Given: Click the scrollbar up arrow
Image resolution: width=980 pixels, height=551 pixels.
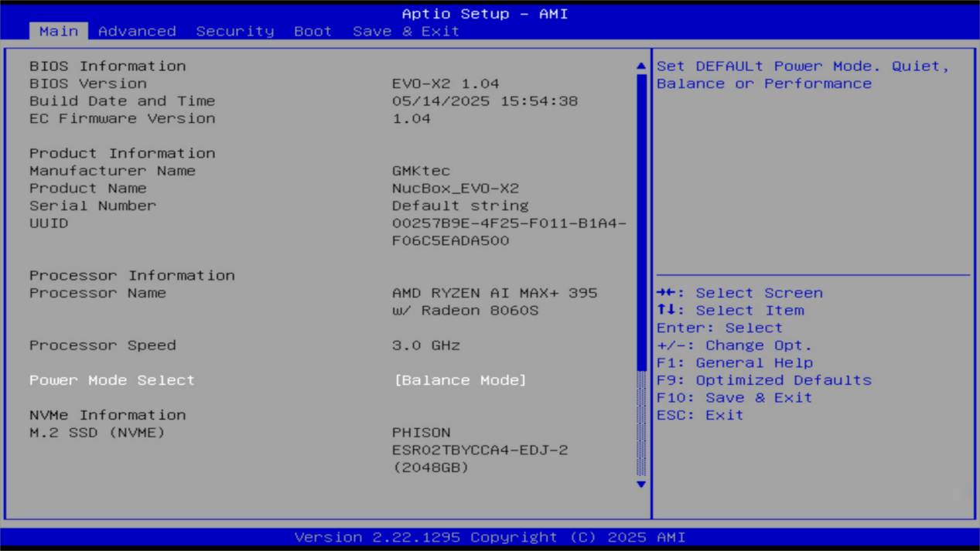Looking at the screenshot, I should coord(640,66).
